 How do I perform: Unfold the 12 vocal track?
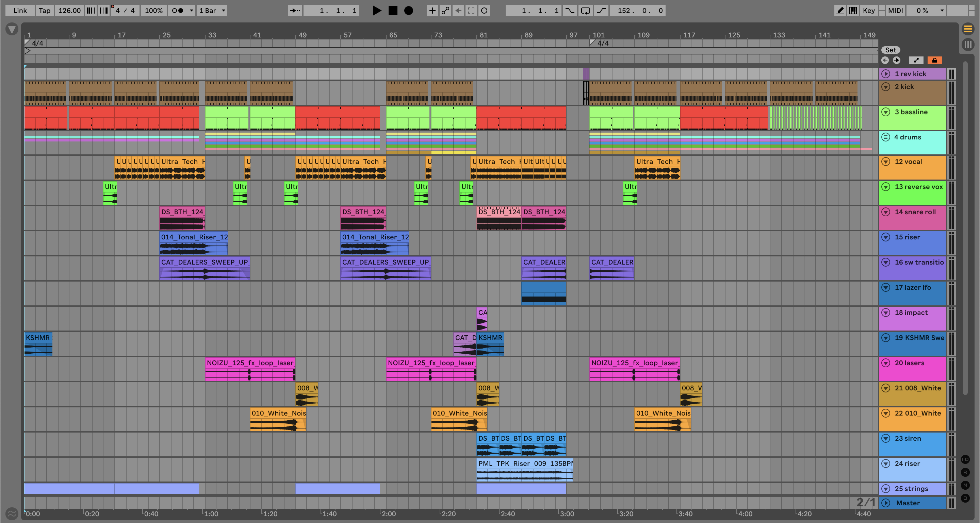(x=886, y=162)
